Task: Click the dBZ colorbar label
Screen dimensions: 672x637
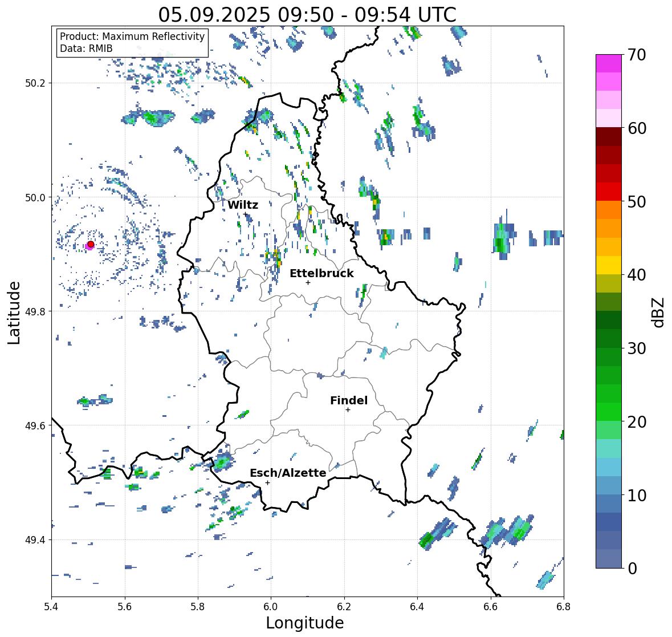Action: point(659,313)
